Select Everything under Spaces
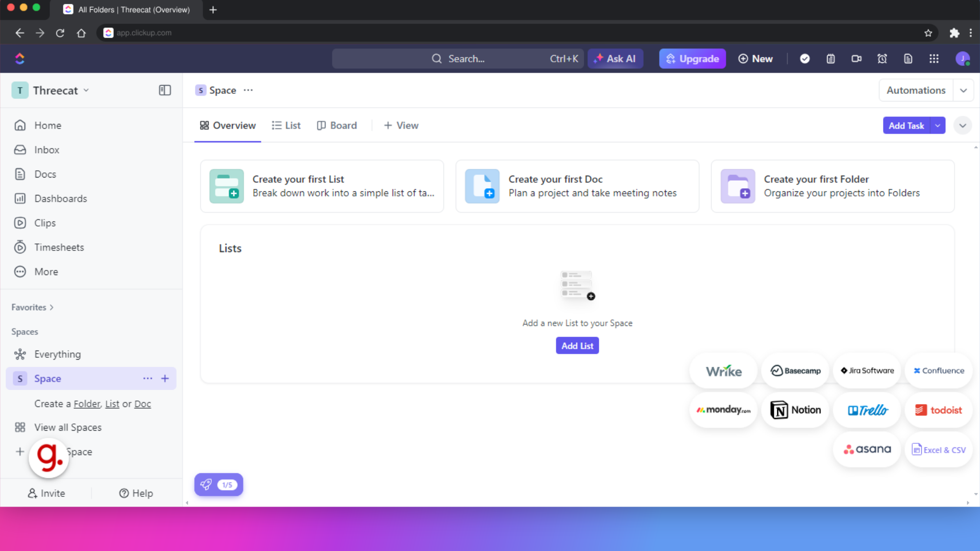Viewport: 980px width, 551px height. click(x=92, y=354)
